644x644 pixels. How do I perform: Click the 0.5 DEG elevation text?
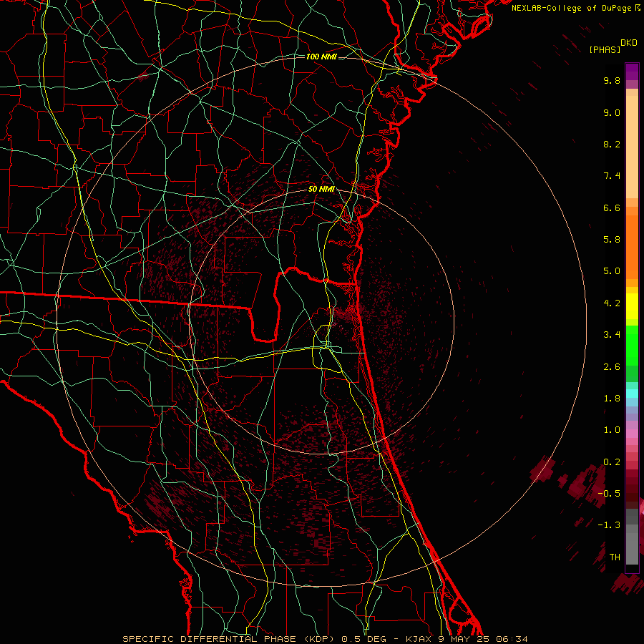pos(364,639)
